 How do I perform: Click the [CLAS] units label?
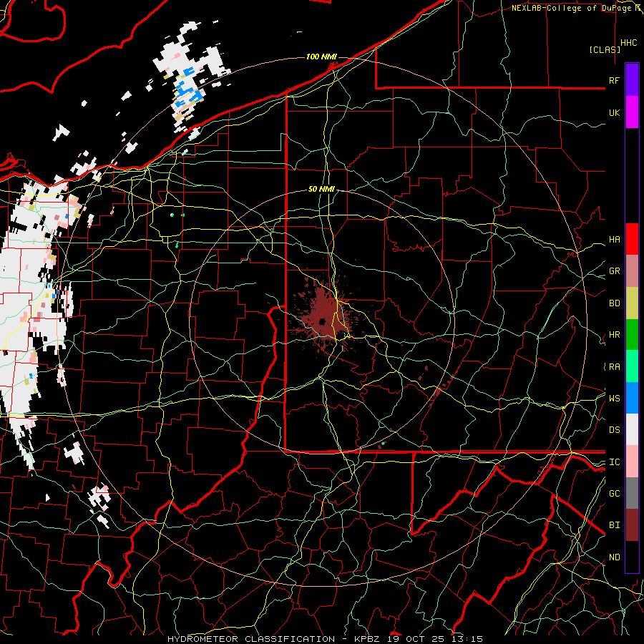tap(605, 49)
